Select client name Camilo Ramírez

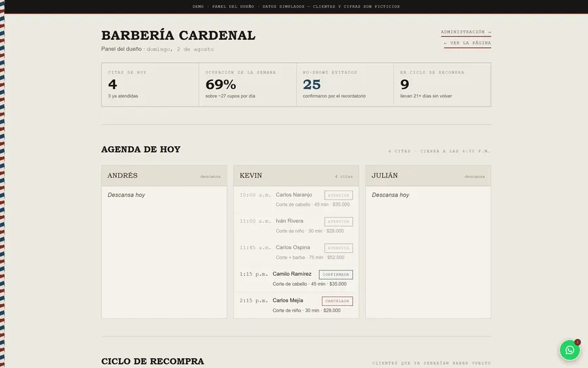pyautogui.click(x=292, y=274)
